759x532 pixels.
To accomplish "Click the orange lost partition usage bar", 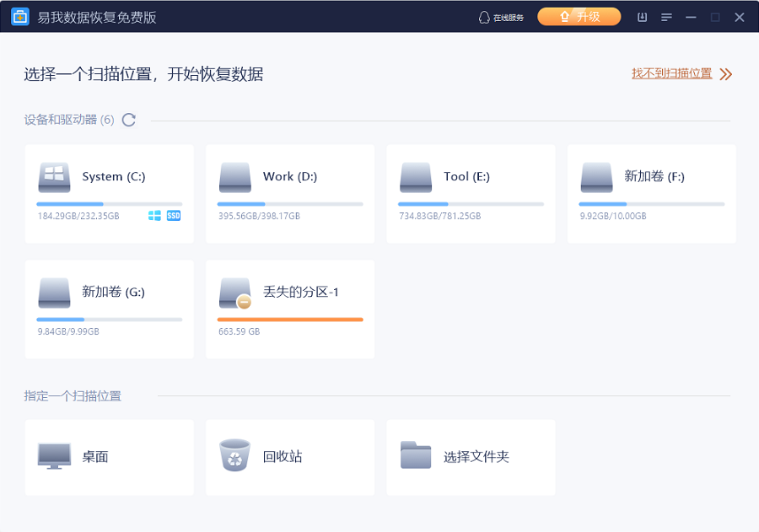I will coord(290,320).
